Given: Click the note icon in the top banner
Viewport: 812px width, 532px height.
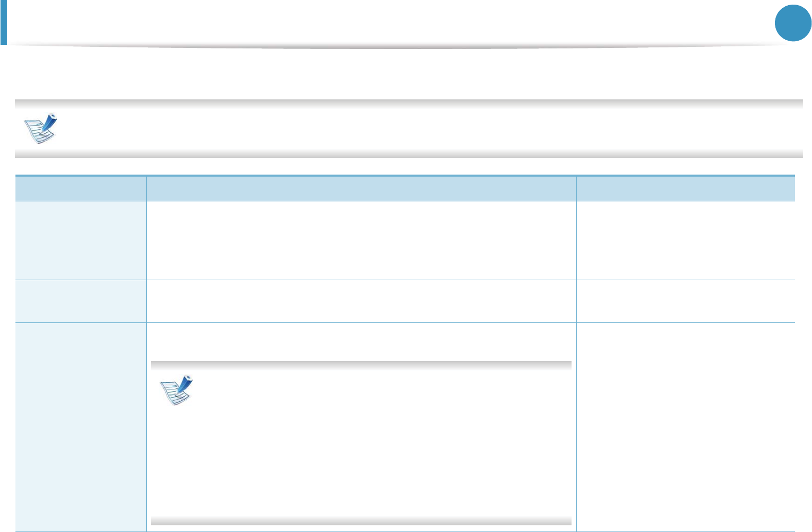Looking at the screenshot, I should pyautogui.click(x=41, y=128).
